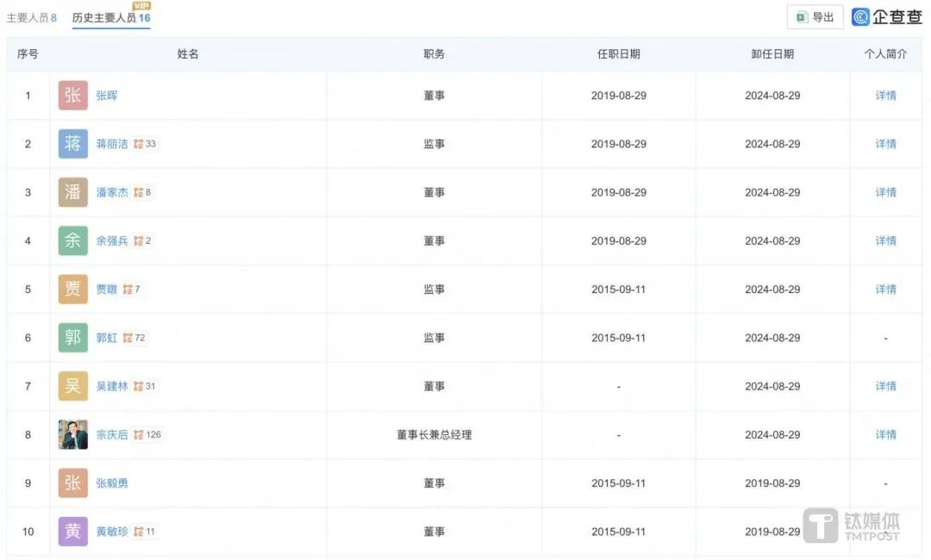Click 张晖's green "张" avatar icon

[x=72, y=95]
